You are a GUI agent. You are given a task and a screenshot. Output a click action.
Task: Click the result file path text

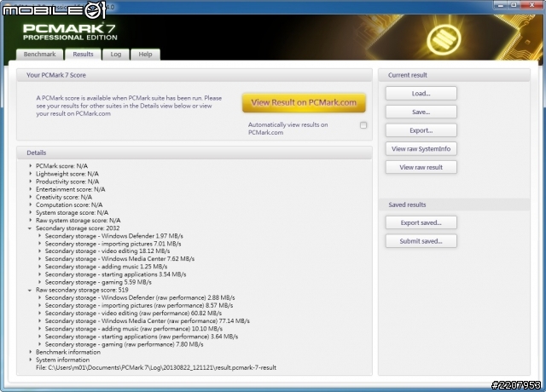pos(156,367)
